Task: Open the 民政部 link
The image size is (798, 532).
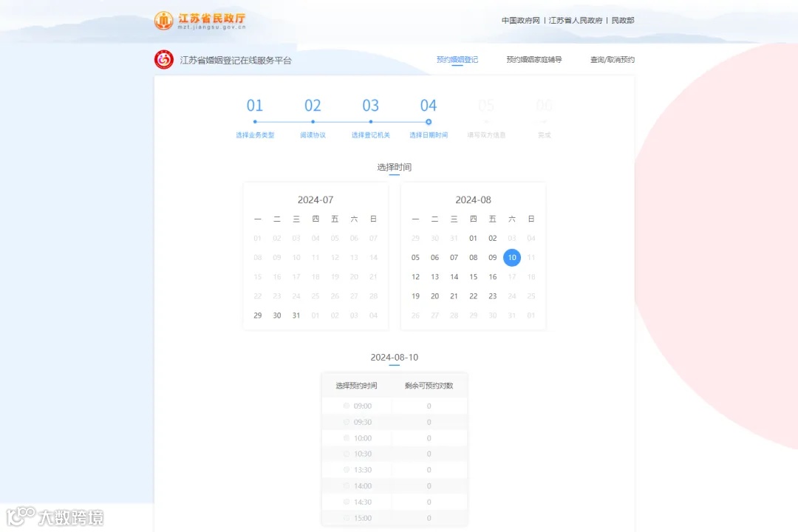Action: (622, 21)
